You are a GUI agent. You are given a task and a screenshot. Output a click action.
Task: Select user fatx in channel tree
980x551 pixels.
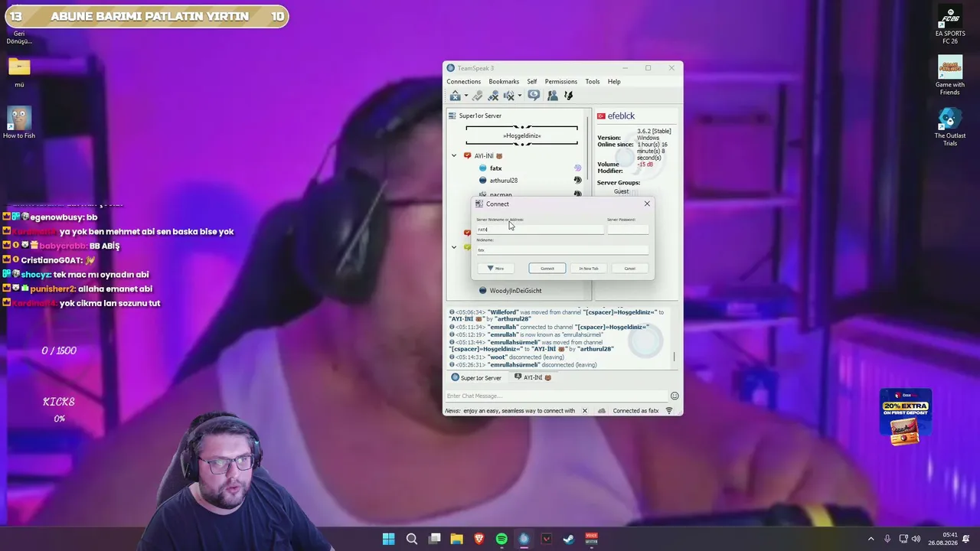(495, 168)
